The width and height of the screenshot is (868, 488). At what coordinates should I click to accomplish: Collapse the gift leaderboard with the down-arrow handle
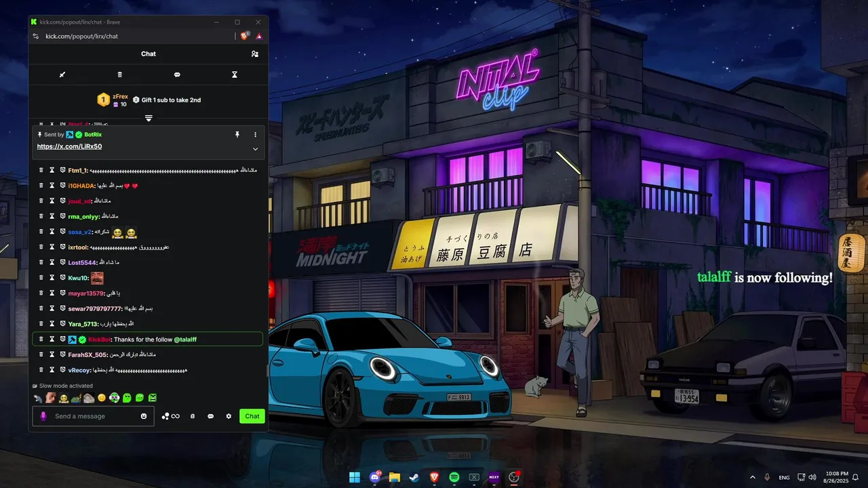point(149,118)
